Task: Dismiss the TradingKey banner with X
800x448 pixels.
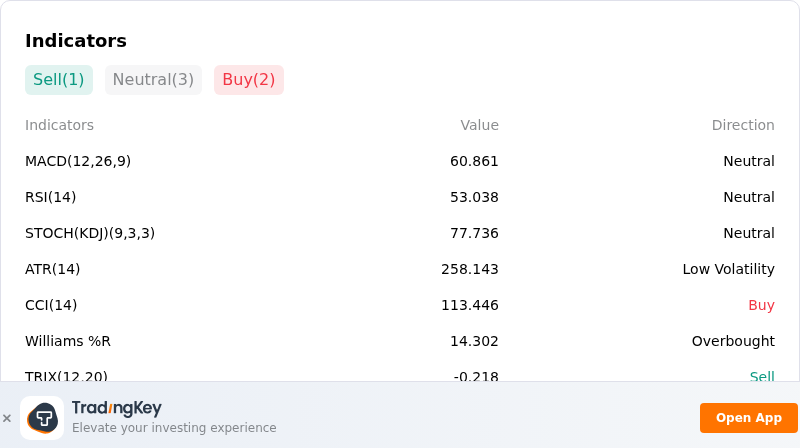Action: coord(7,418)
